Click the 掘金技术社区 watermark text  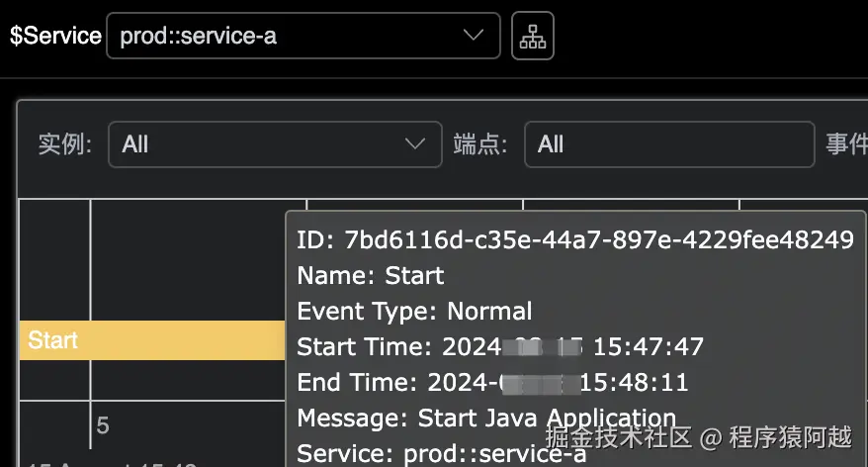618,436
